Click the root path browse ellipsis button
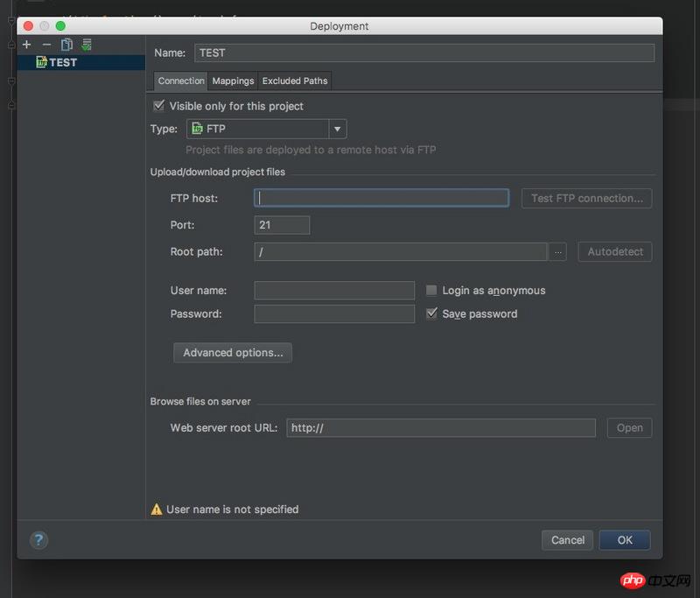The image size is (700, 598). [558, 252]
